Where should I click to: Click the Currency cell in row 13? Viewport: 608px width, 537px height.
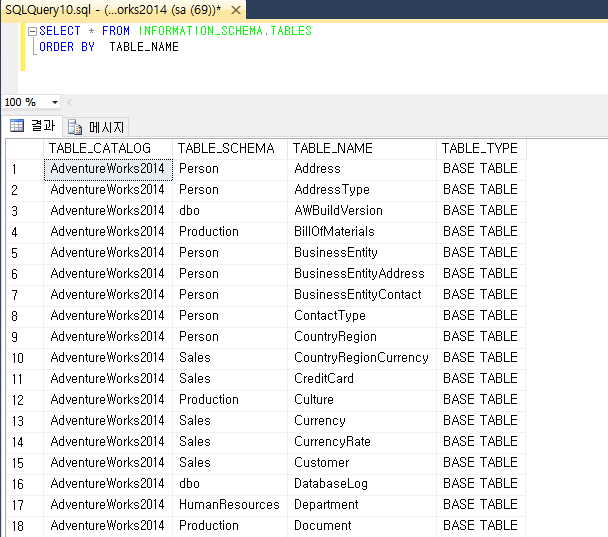pyautogui.click(x=362, y=421)
